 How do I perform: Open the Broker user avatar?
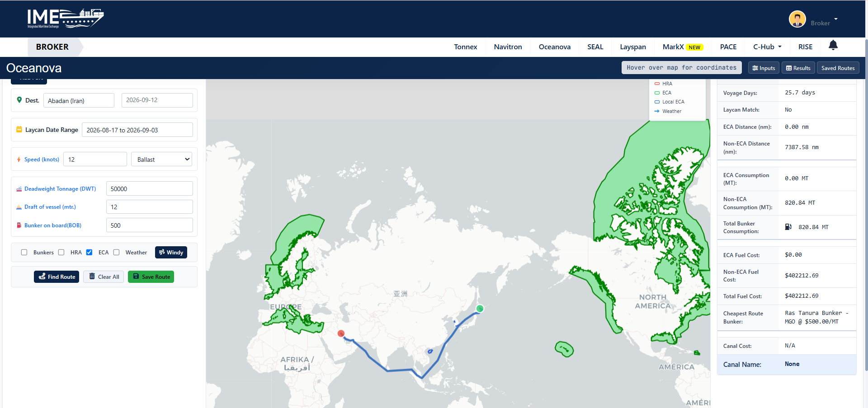coord(797,19)
